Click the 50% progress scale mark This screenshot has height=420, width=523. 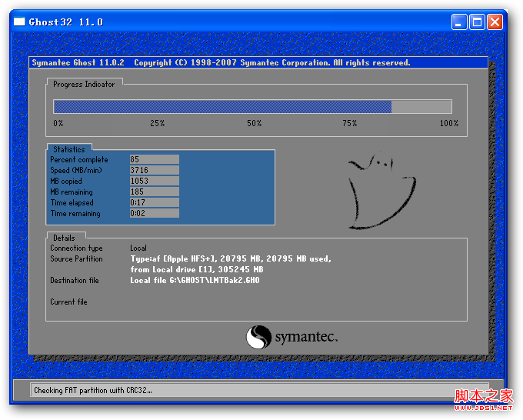click(x=254, y=123)
